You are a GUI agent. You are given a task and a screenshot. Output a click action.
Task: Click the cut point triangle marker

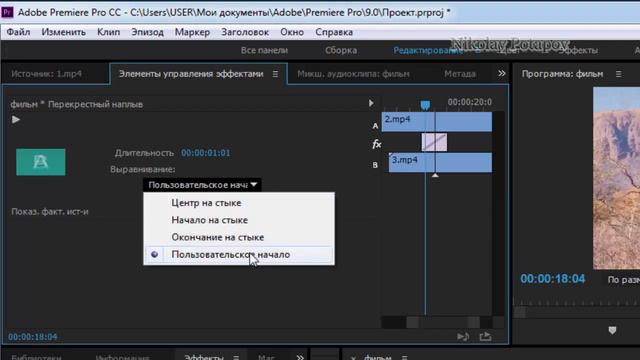[x=435, y=175]
